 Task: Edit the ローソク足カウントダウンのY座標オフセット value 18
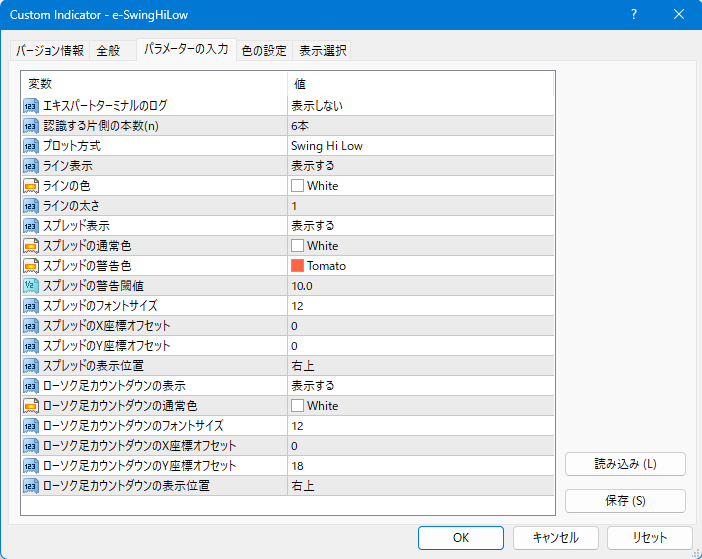(420, 466)
